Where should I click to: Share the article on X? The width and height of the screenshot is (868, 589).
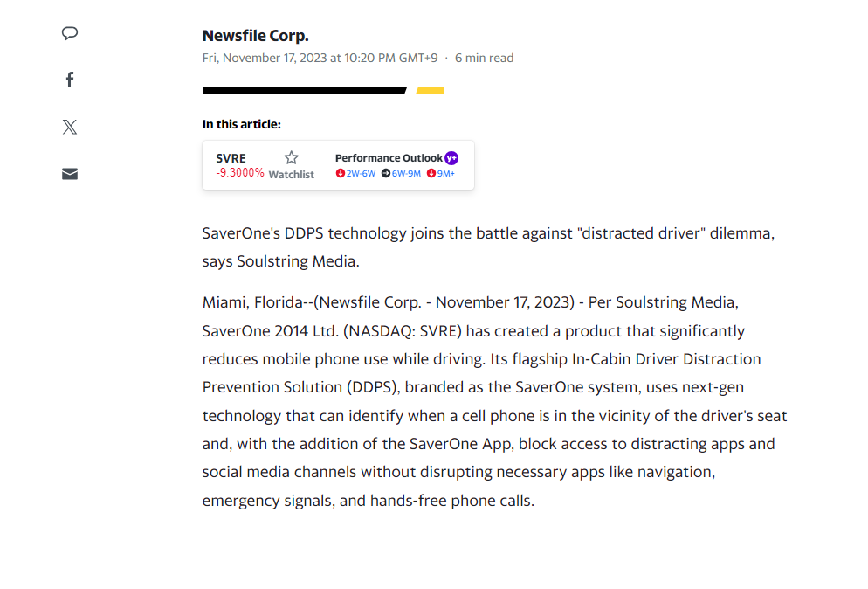click(70, 127)
